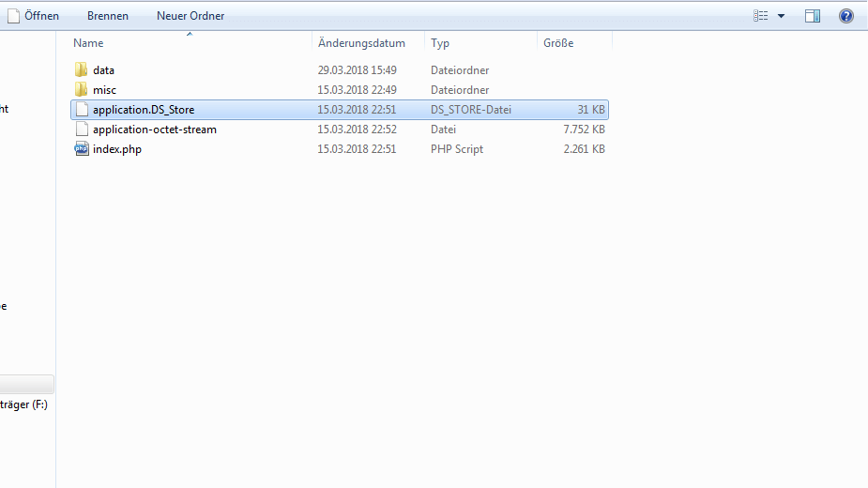Image resolution: width=868 pixels, height=488 pixels.
Task: Select the misc folder name
Action: point(105,90)
